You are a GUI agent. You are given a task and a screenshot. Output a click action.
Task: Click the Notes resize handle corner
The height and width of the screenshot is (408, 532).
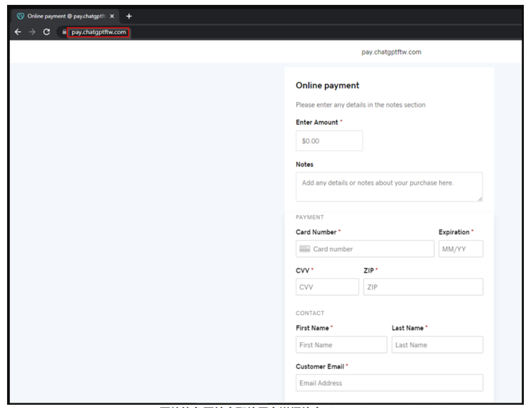click(480, 199)
